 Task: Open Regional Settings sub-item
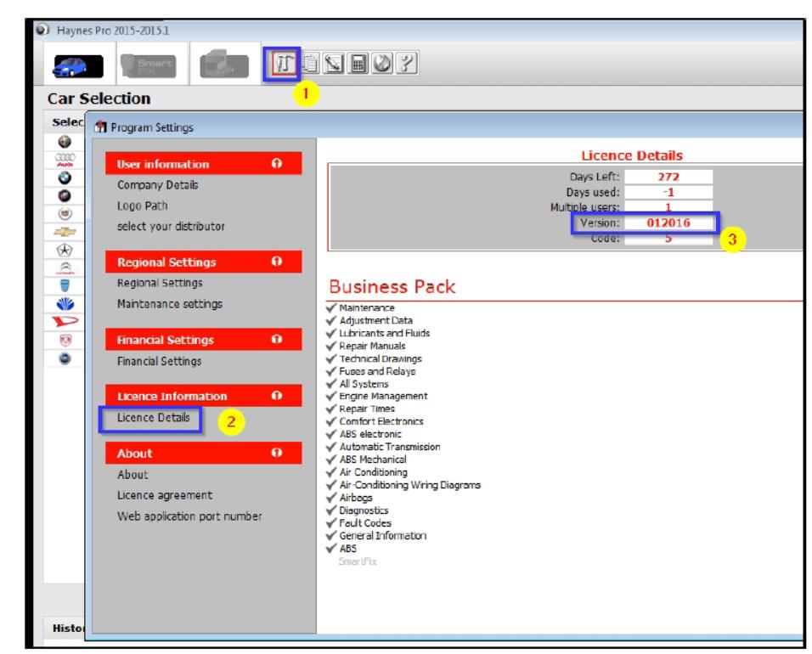click(x=160, y=283)
